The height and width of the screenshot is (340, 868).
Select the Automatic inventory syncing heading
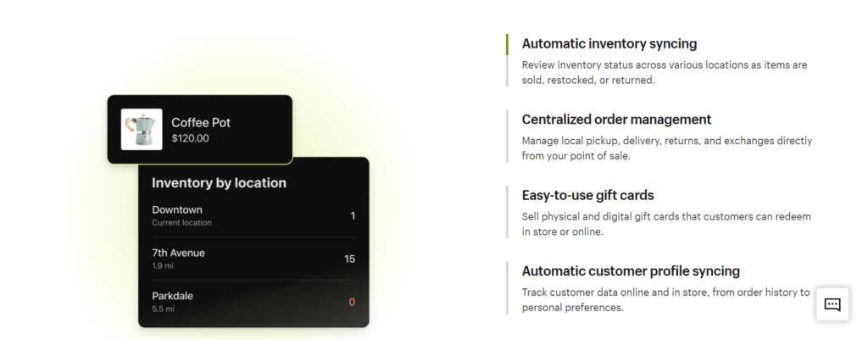click(x=609, y=43)
